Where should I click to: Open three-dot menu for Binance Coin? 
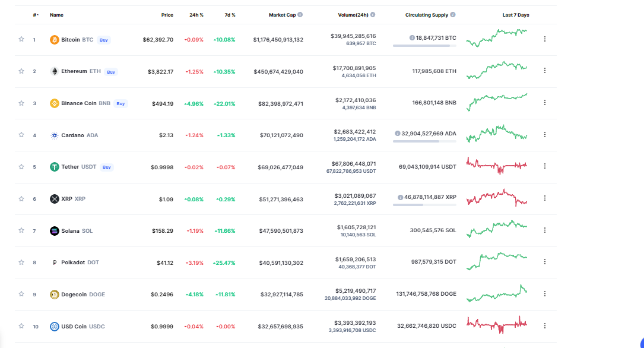[x=545, y=103]
